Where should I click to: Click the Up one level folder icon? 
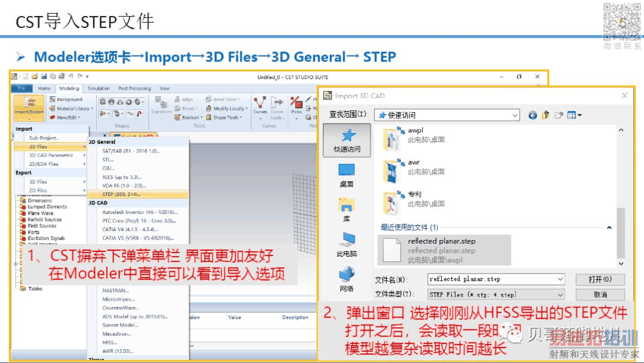546,115
